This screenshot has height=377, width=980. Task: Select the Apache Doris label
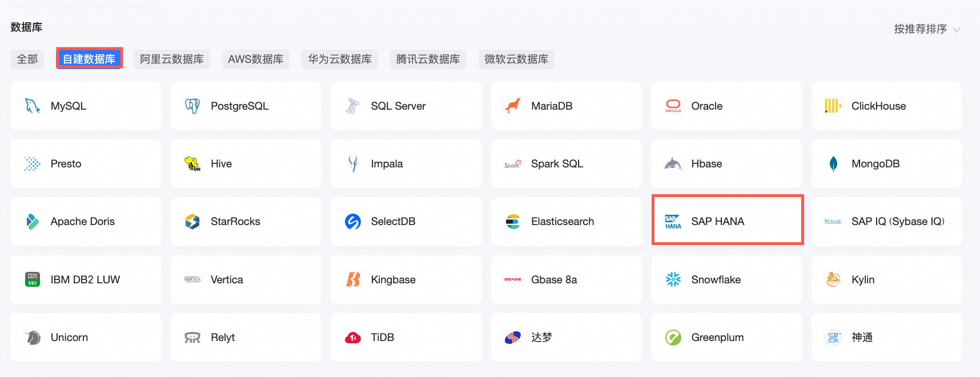(82, 222)
